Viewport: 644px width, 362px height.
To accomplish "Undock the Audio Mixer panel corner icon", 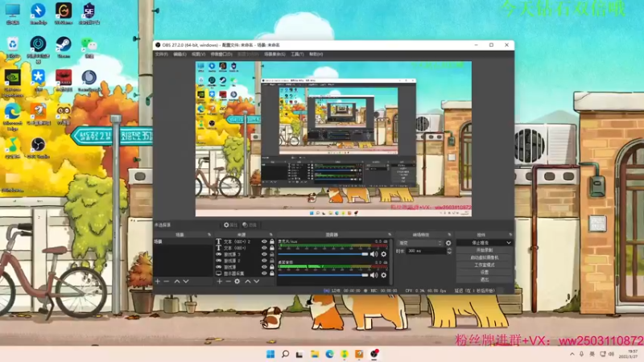I will [x=390, y=235].
